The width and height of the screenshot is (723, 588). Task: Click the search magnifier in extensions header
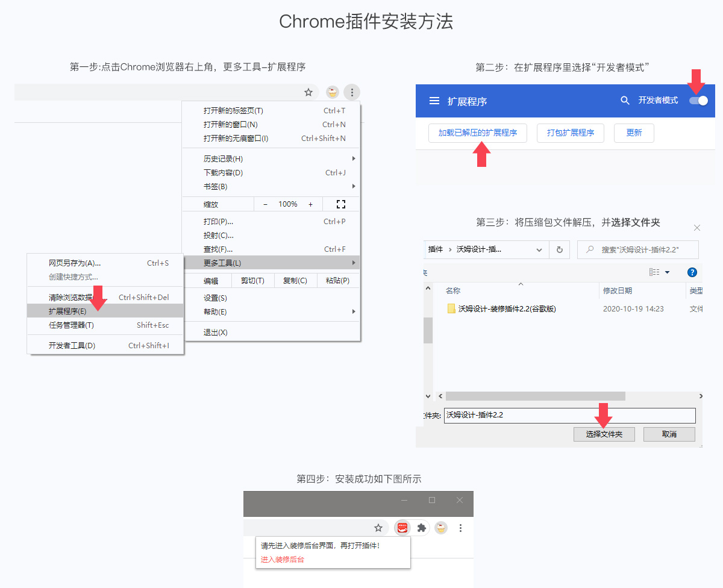click(x=625, y=101)
